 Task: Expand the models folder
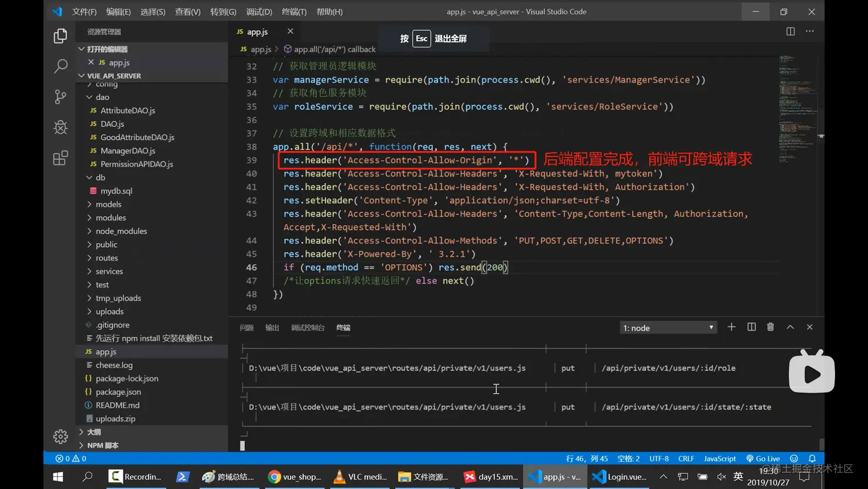(90, 204)
